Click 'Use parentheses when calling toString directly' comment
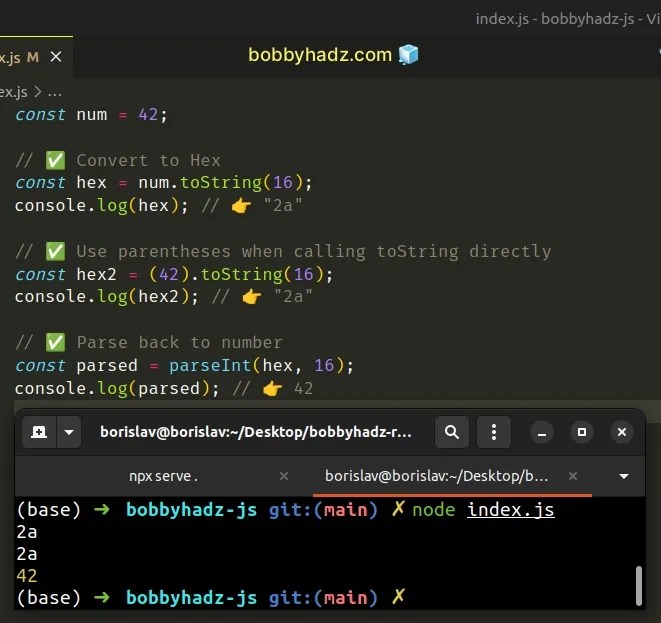The width and height of the screenshot is (661, 623). (314, 252)
